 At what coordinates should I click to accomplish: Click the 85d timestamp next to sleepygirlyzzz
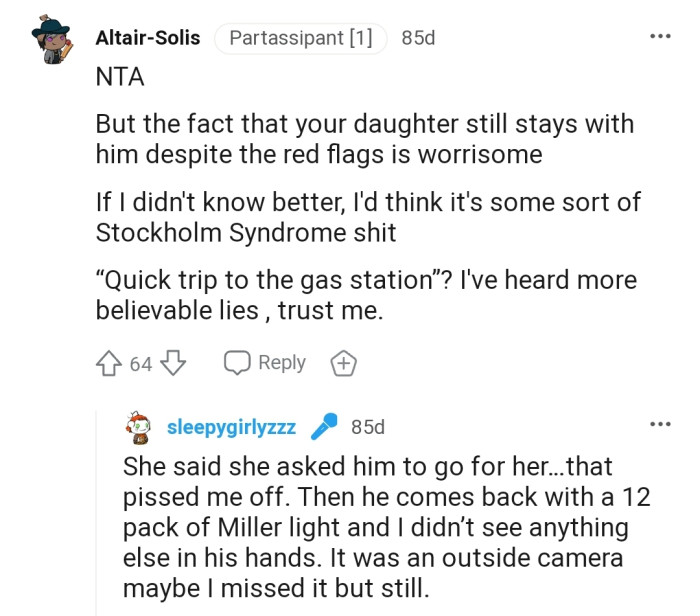pyautogui.click(x=368, y=428)
